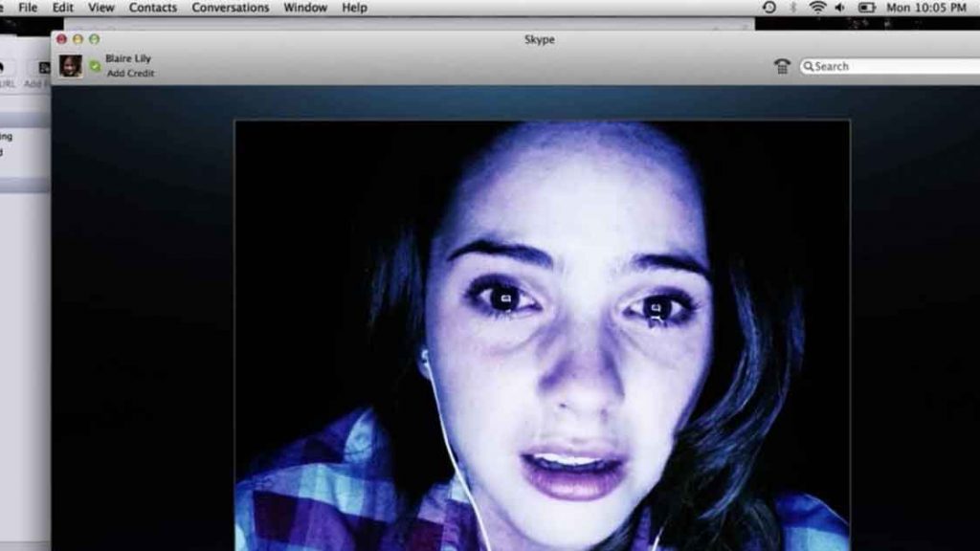This screenshot has height=551, width=980.
Task: Click the Mon 10:05 PM clock
Action: pyautogui.click(x=926, y=8)
